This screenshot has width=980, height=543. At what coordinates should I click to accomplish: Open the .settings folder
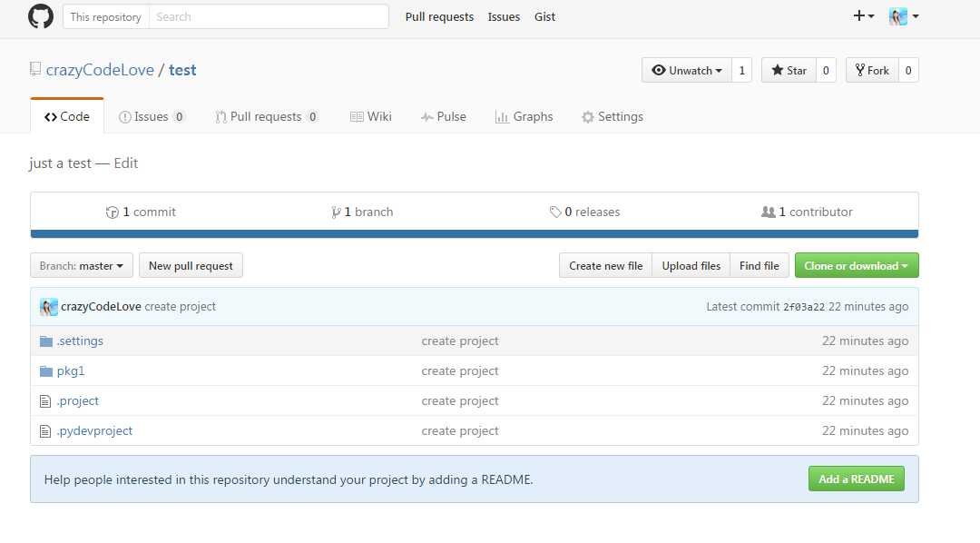80,341
